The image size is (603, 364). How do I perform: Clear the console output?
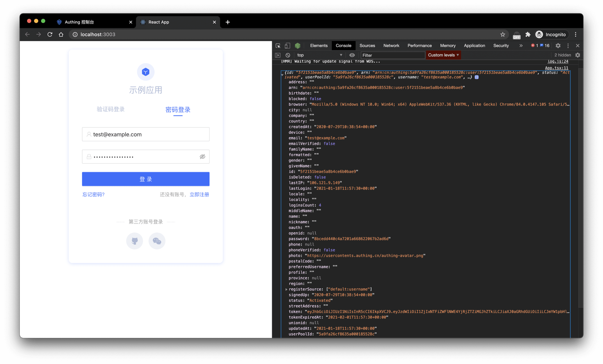288,55
